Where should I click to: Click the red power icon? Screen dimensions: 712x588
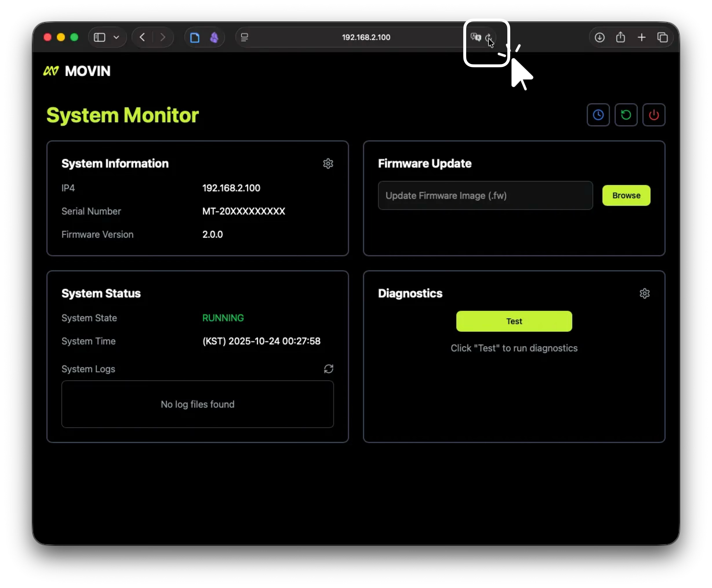click(x=653, y=115)
